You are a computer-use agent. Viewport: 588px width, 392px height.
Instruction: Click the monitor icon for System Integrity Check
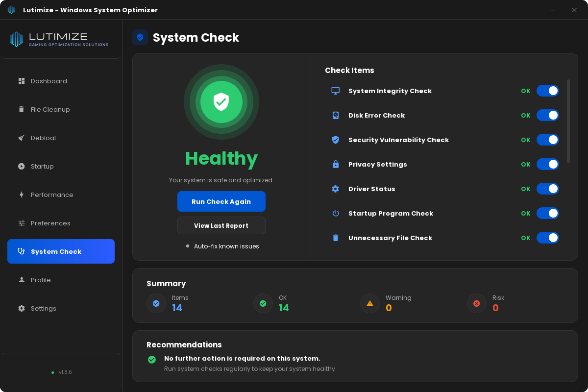pos(336,91)
